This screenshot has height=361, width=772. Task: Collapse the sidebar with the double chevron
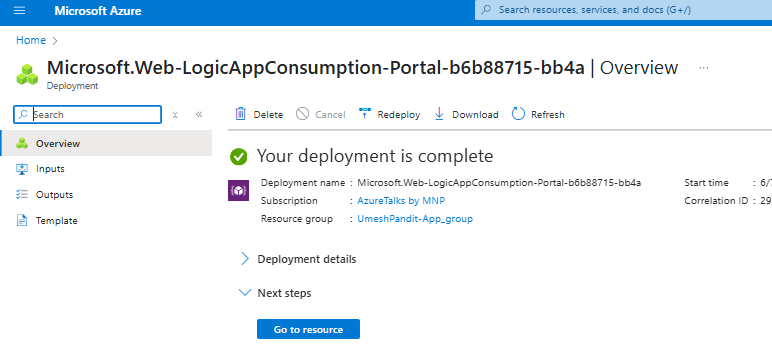point(199,115)
